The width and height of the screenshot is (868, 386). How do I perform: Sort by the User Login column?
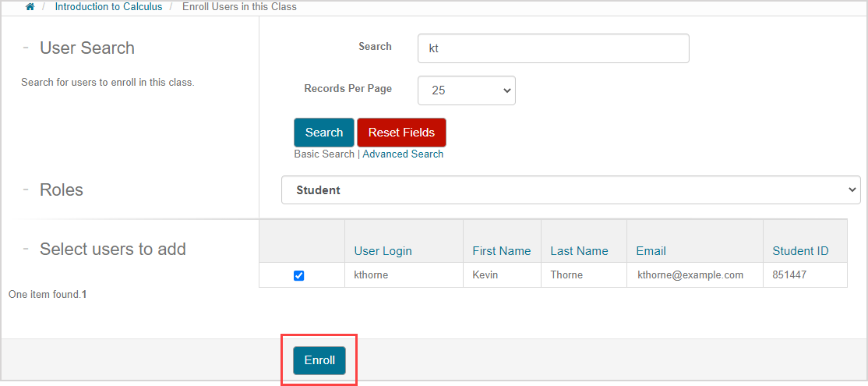(383, 251)
